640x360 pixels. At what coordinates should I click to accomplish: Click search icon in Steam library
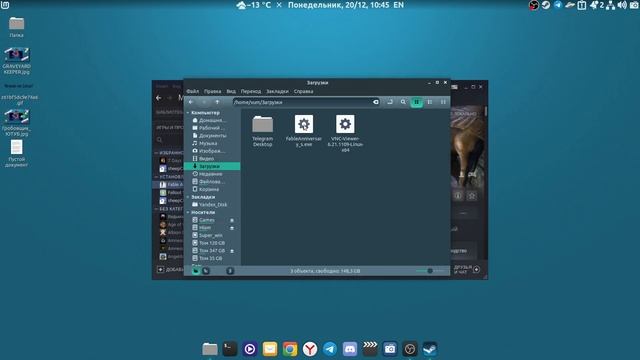160,140
